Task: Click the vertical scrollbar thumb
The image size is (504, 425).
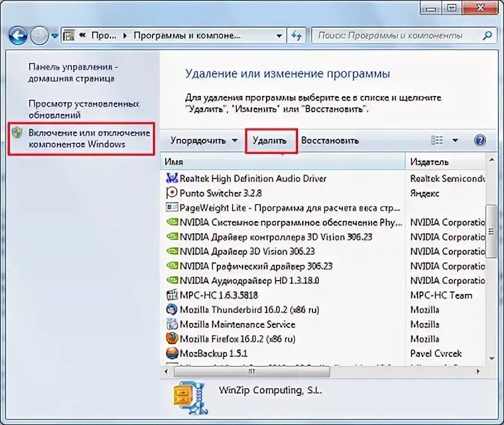Action: coord(491,231)
